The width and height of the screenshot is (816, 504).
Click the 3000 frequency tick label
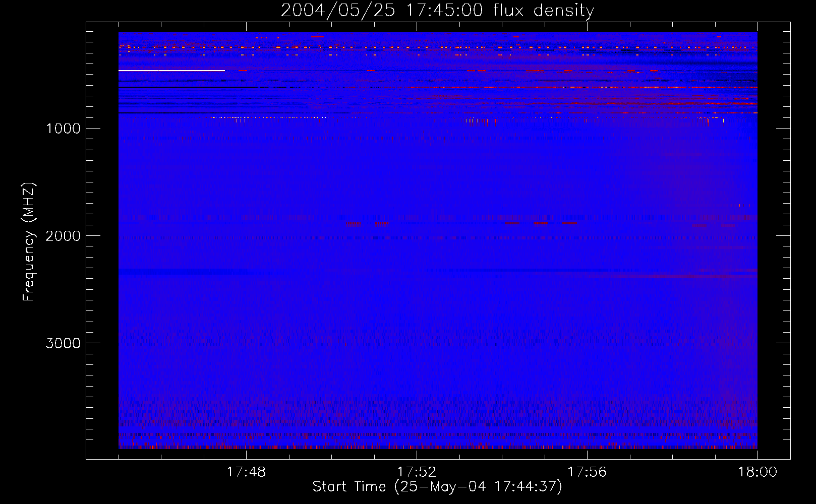tap(63, 343)
